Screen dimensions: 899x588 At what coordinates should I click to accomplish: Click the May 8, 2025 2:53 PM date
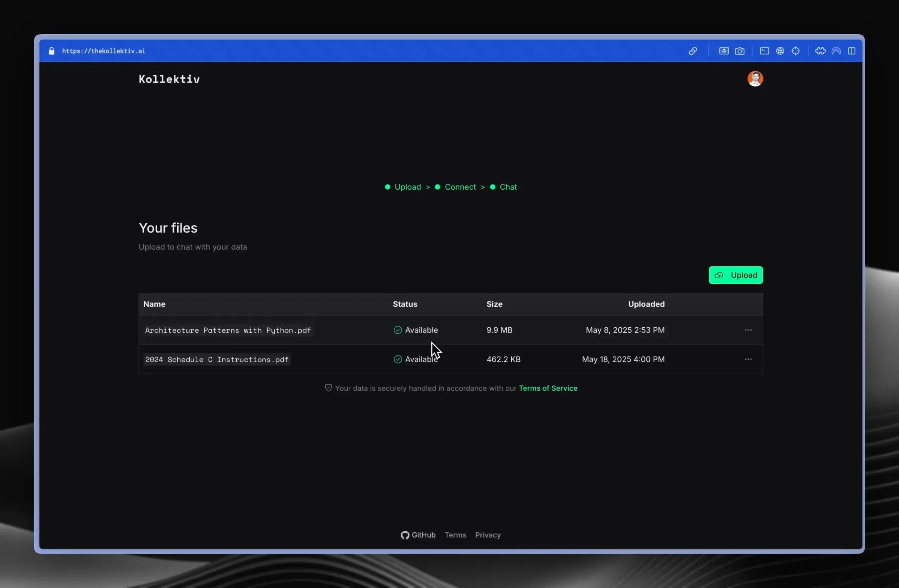point(625,330)
